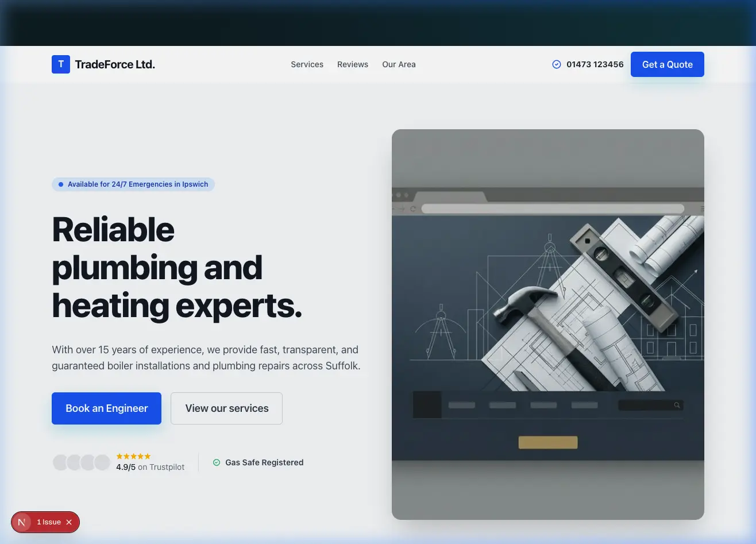
Task: Click the yellow button inside the hero mockup
Action: 548,442
